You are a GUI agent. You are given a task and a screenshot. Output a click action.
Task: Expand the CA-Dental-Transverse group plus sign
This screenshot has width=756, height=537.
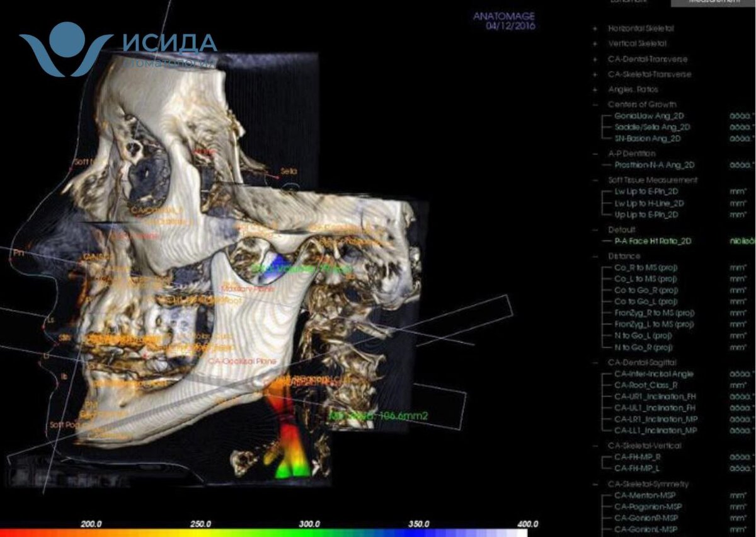point(595,59)
